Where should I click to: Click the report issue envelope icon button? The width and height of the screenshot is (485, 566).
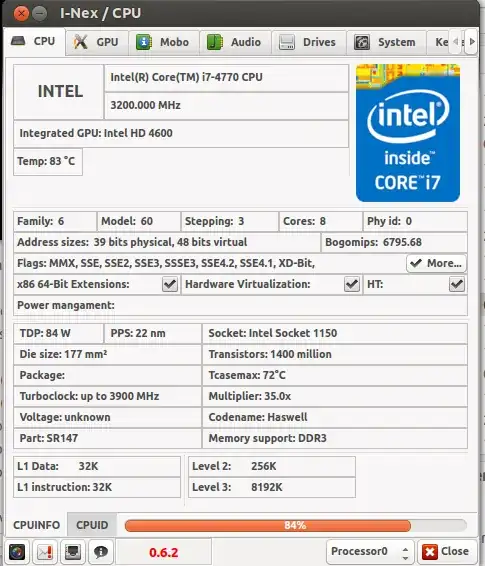45,552
